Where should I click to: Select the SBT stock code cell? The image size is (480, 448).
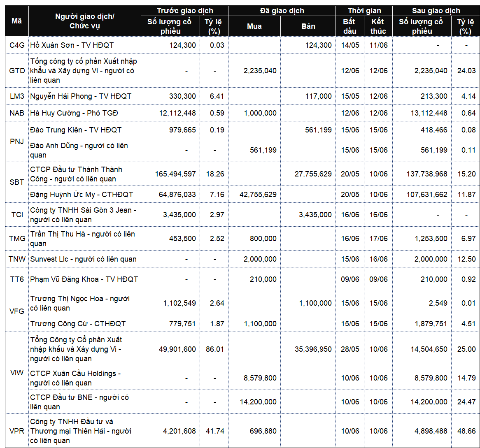point(17,182)
